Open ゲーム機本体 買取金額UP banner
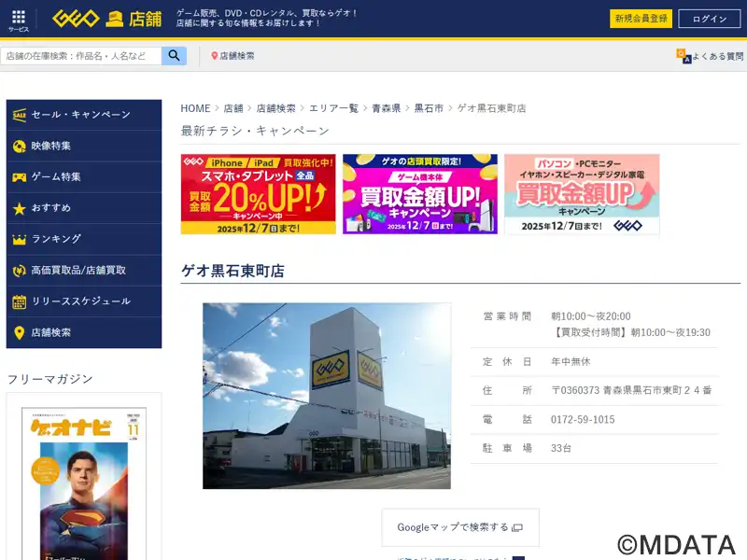The image size is (747, 560). (x=420, y=194)
